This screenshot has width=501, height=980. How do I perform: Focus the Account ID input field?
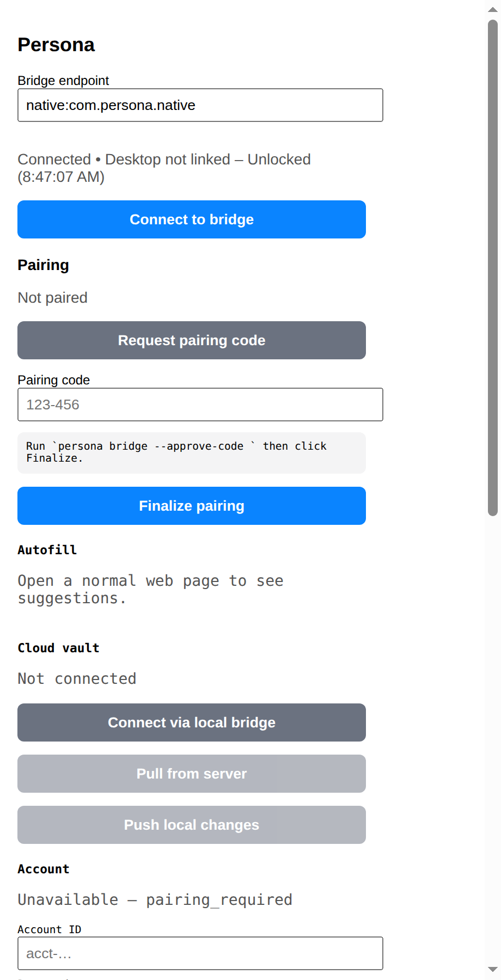tap(200, 953)
